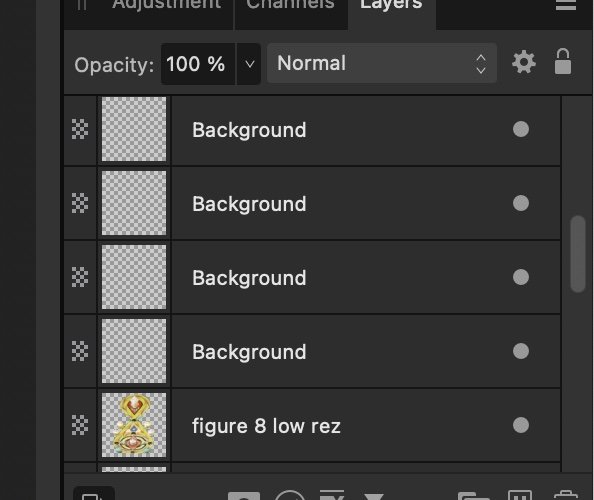Screen dimensions: 594x500
Task: Open the Layers panel hamburger menu
Action: click(566, 5)
